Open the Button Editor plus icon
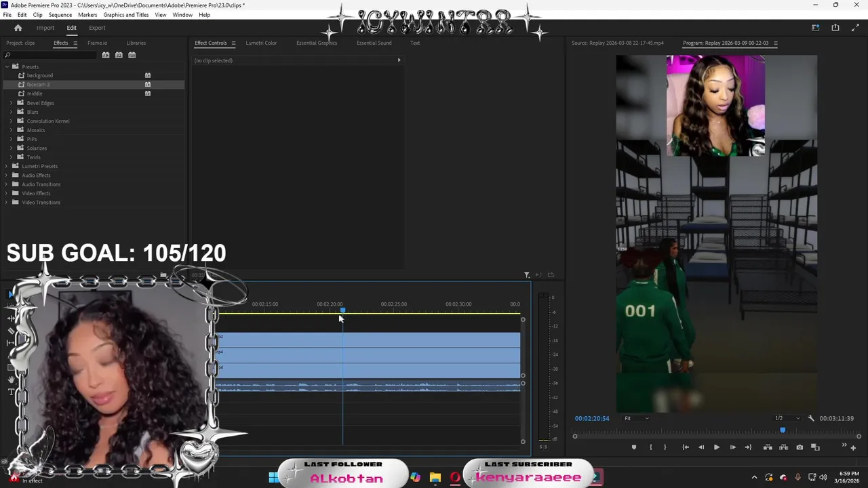The image size is (868, 488). [x=853, y=448]
